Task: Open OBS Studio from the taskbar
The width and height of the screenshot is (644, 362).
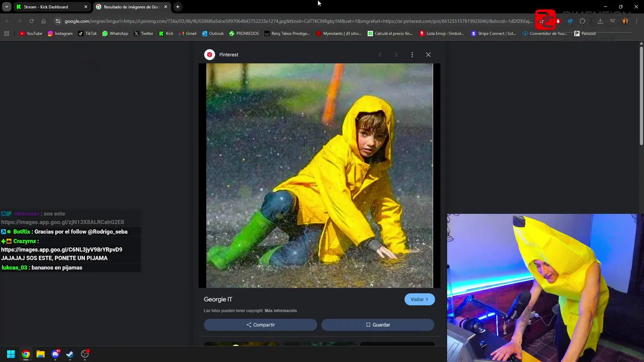Action: click(x=85, y=354)
